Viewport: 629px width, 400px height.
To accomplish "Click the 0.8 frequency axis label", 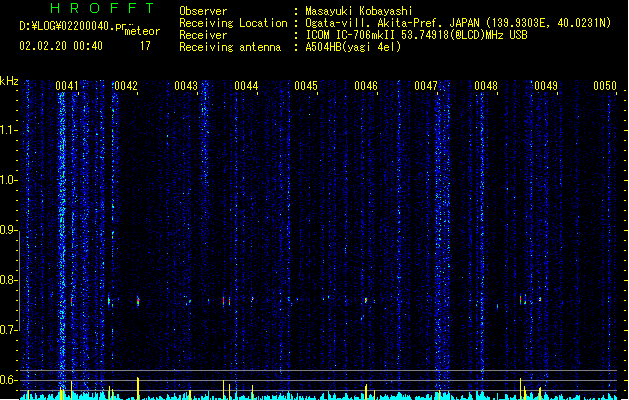I will pos(8,280).
